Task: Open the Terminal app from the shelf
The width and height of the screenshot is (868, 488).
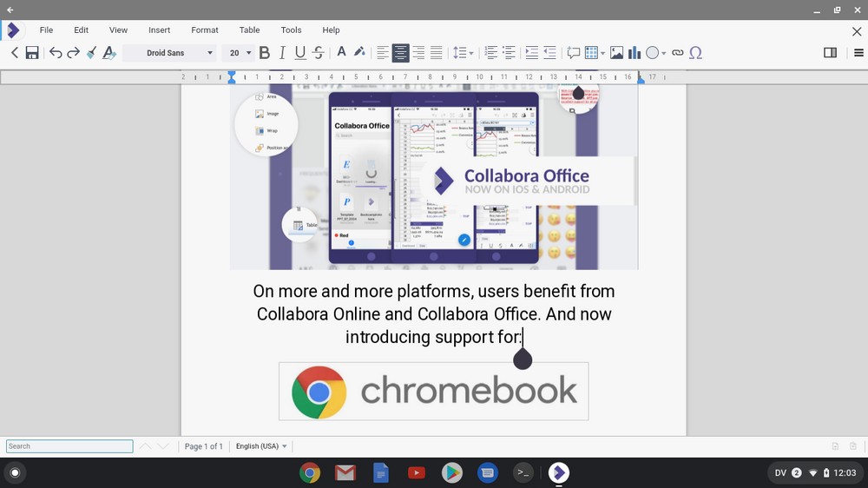Action: 523,472
